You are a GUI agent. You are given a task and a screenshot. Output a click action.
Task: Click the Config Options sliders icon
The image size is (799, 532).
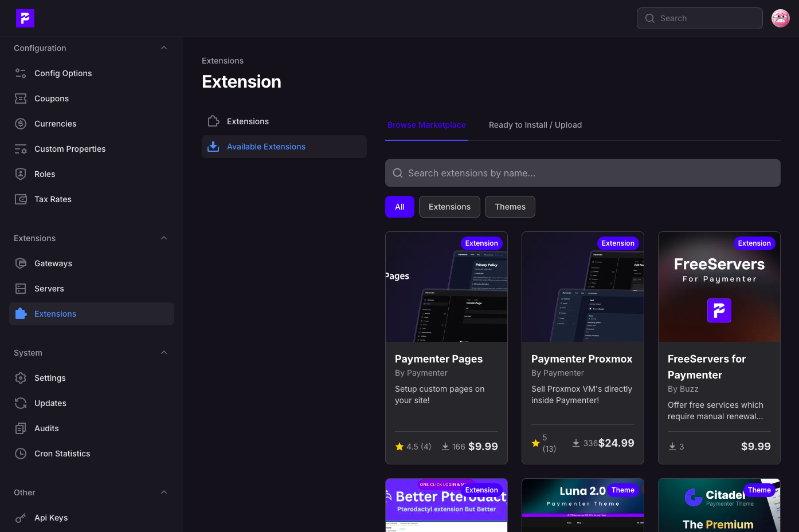tap(21, 73)
